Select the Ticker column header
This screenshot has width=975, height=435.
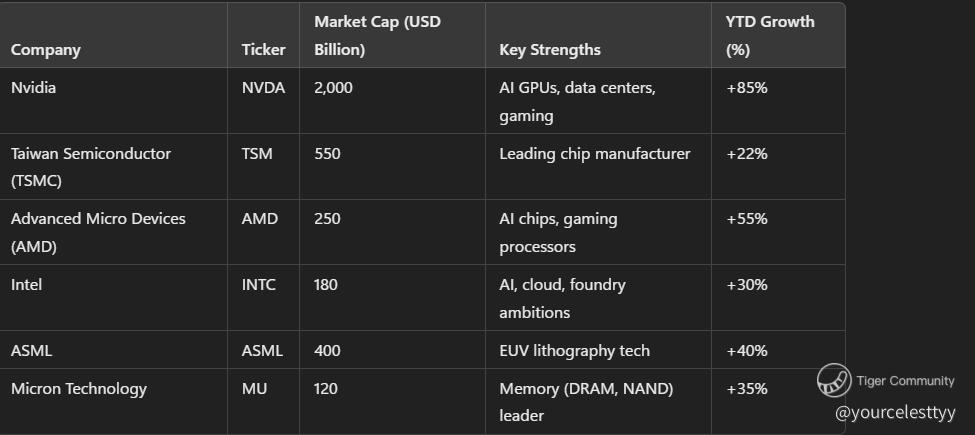pyautogui.click(x=263, y=49)
